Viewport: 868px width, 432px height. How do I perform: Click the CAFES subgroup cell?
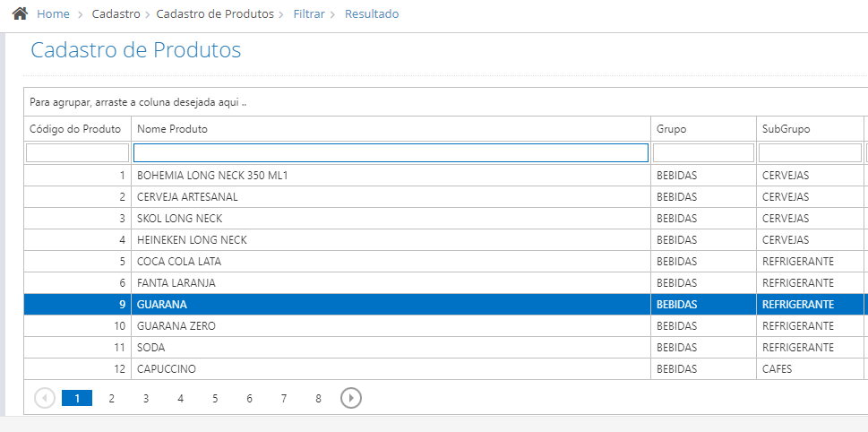[810, 369]
